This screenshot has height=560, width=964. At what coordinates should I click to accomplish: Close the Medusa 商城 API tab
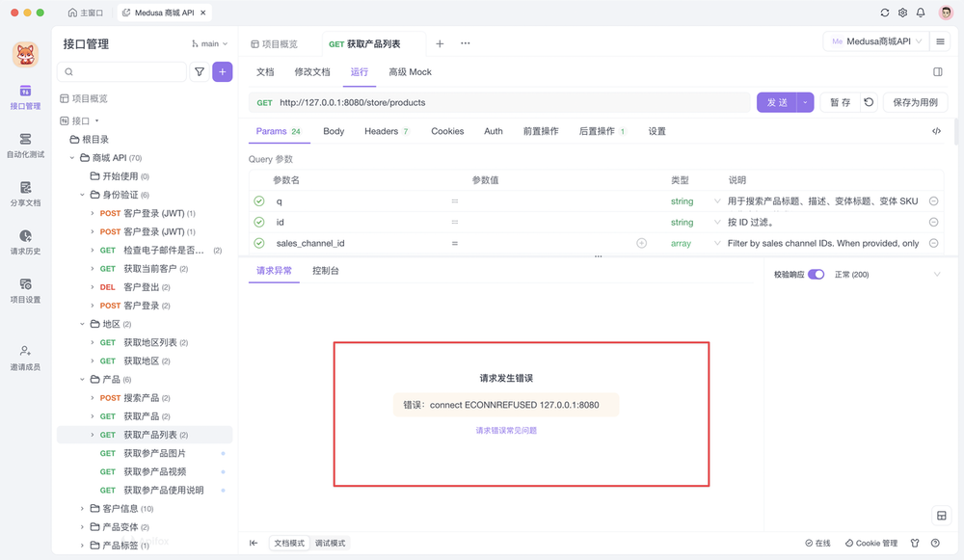coord(202,13)
